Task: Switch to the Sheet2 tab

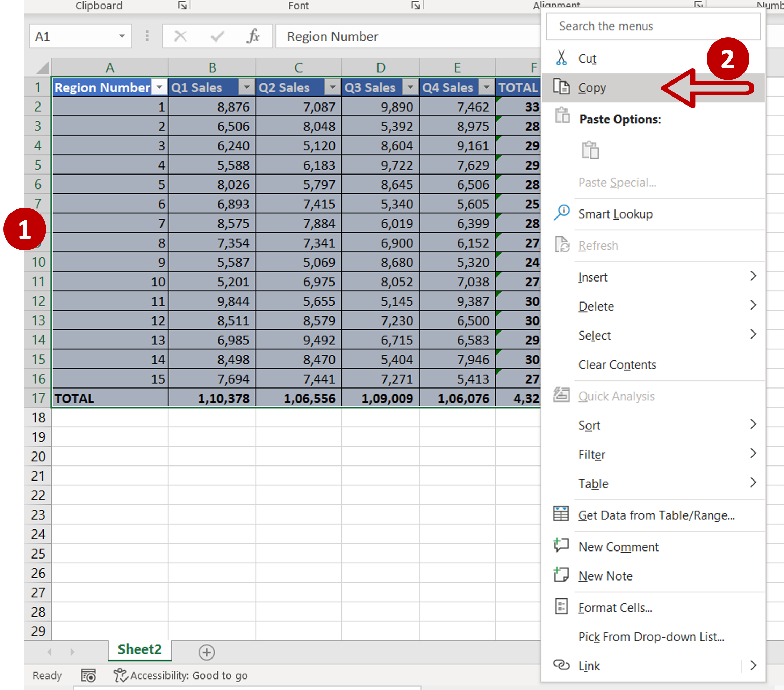Action: tap(139, 650)
